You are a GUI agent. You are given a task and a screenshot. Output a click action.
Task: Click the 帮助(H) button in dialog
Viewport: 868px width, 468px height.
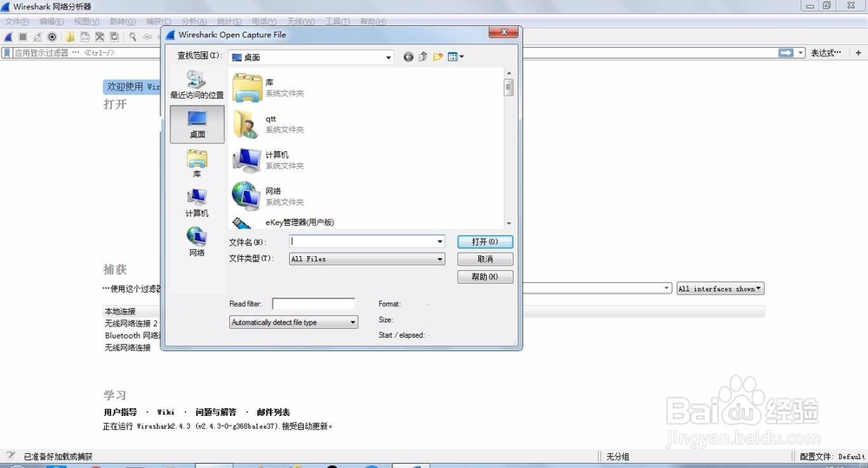[485, 277]
